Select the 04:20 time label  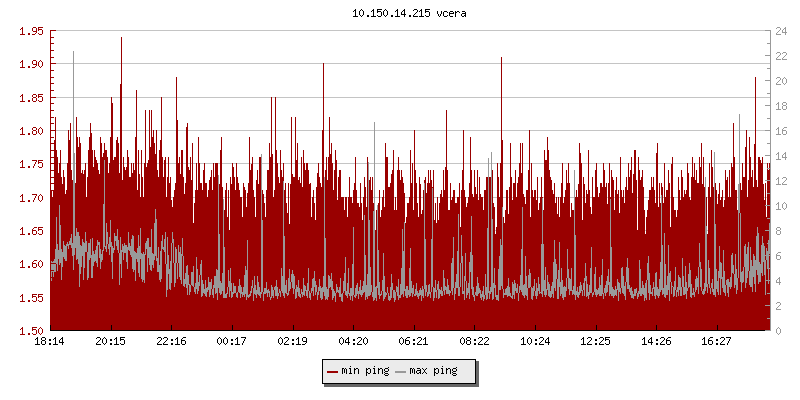click(353, 341)
